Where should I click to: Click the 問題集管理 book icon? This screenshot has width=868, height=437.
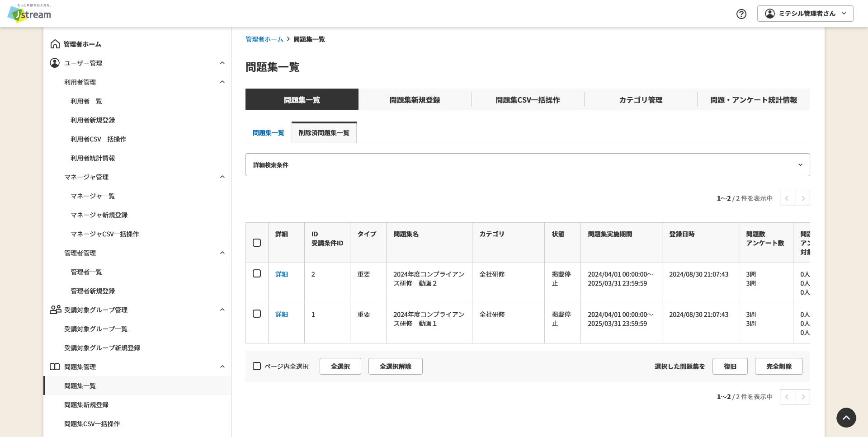click(55, 367)
